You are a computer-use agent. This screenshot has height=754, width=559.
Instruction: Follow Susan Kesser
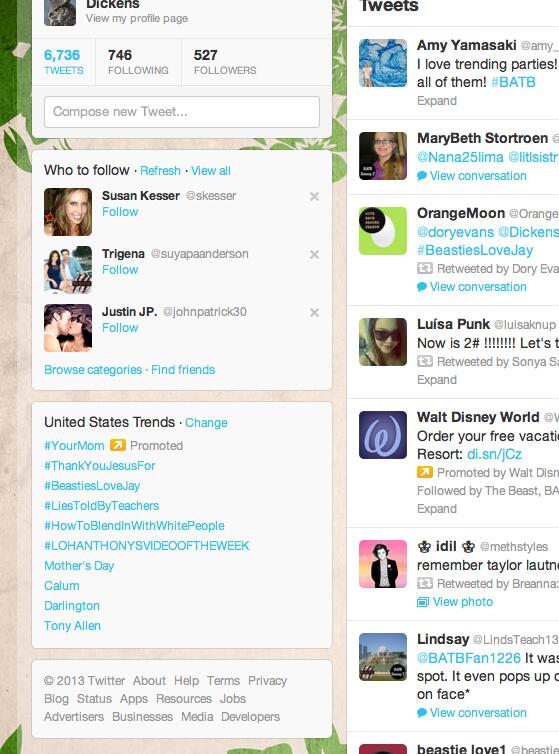pyautogui.click(x=120, y=212)
